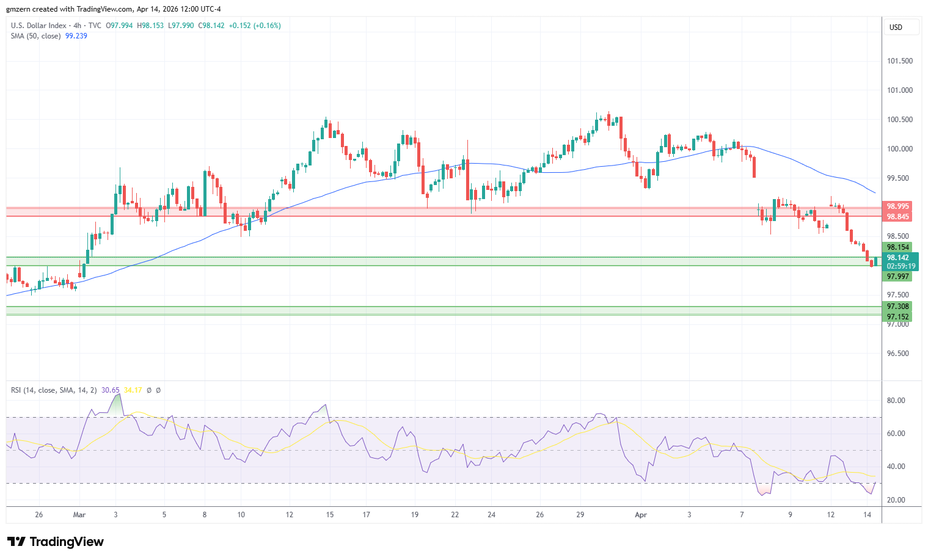Click the candle countdown timer 02:59:19
The image size is (928, 560).
901,266
